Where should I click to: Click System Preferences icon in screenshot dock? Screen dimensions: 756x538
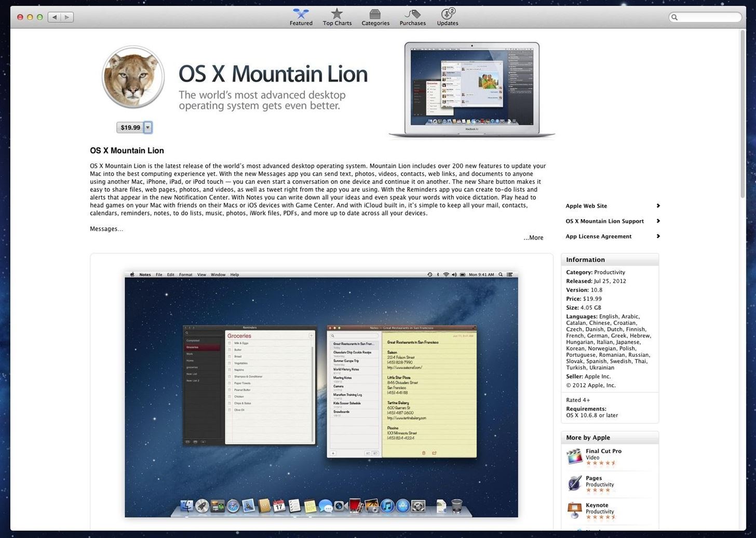[x=419, y=505]
